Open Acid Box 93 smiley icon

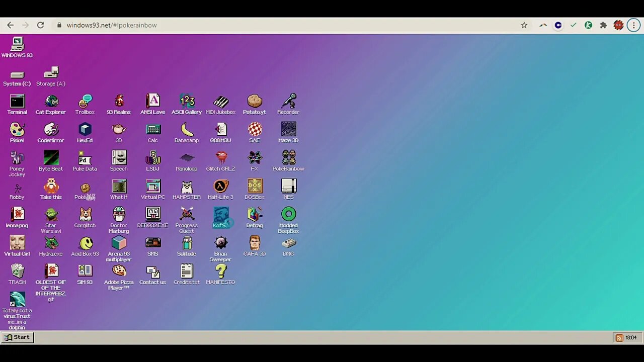coord(86,246)
